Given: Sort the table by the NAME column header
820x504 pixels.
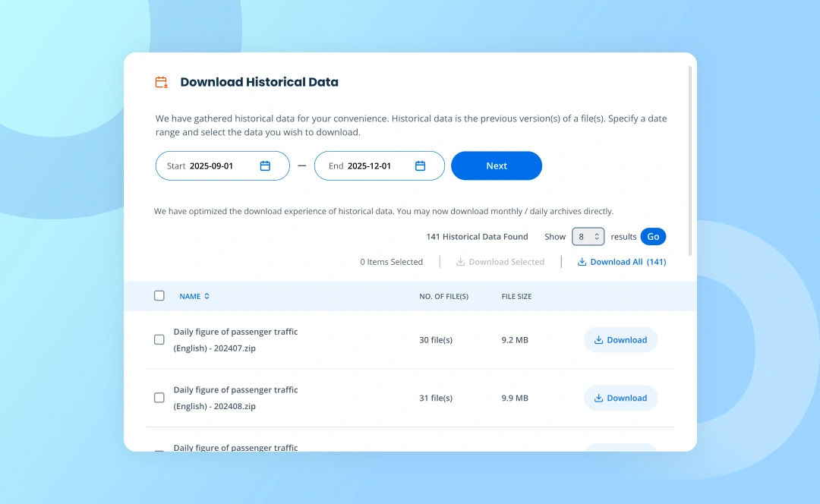Looking at the screenshot, I should [194, 296].
